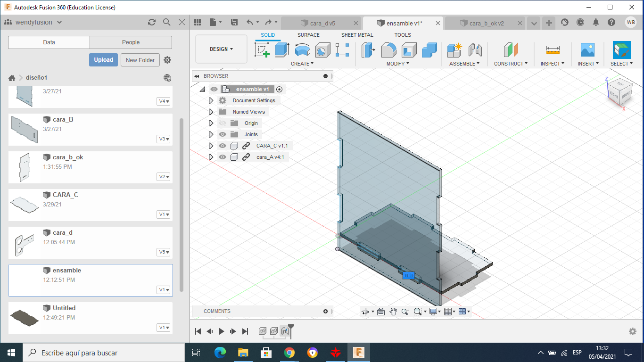Viewport: 644px width, 362px height.
Task: Click the New Folder button
Action: point(140,60)
